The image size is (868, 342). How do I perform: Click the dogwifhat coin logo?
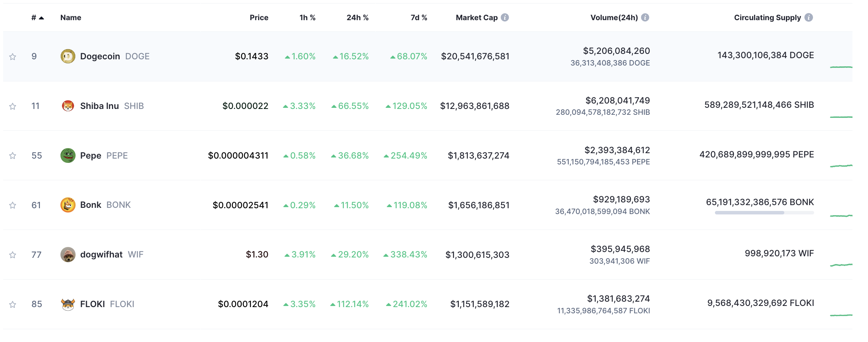pos(68,255)
